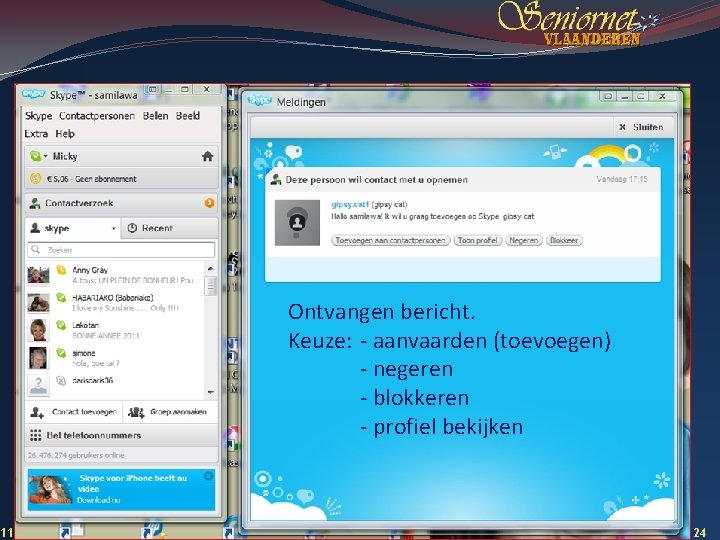Click the Skype voor iPhone ad banner

[121, 489]
